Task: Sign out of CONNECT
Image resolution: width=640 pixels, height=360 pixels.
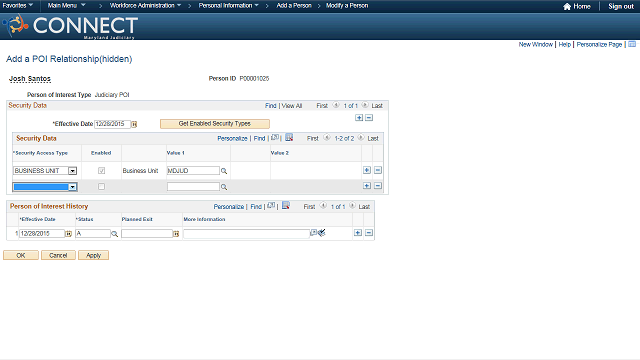Action: (621, 6)
